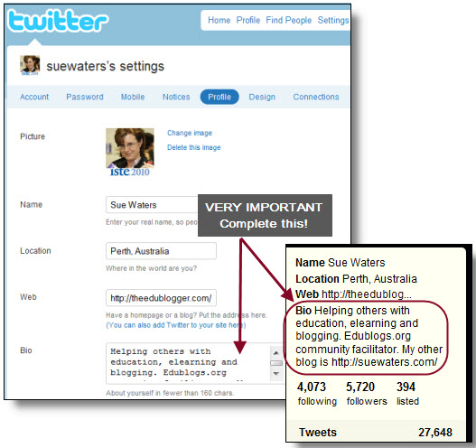
Task: Open Settings in top navigation
Action: (333, 20)
